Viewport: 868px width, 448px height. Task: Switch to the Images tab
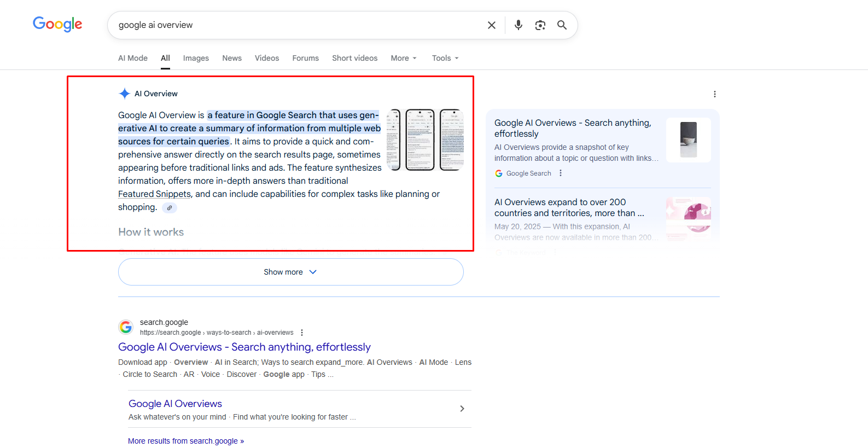click(196, 58)
